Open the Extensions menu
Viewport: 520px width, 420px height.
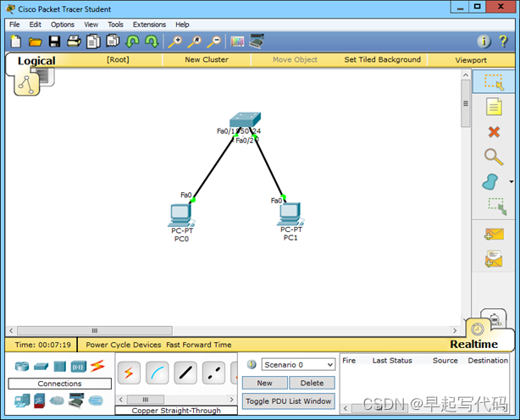[x=149, y=25]
